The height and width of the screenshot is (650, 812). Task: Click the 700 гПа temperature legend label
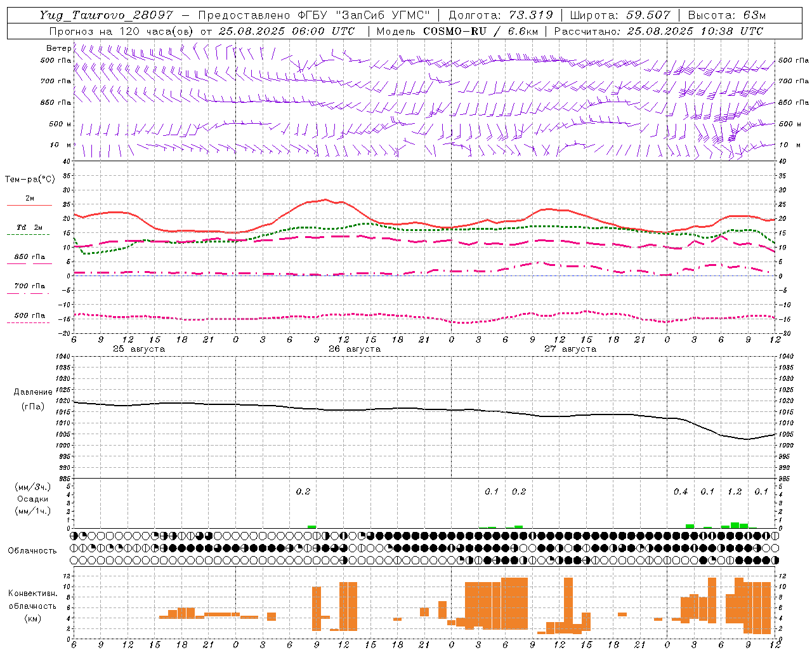(30, 286)
